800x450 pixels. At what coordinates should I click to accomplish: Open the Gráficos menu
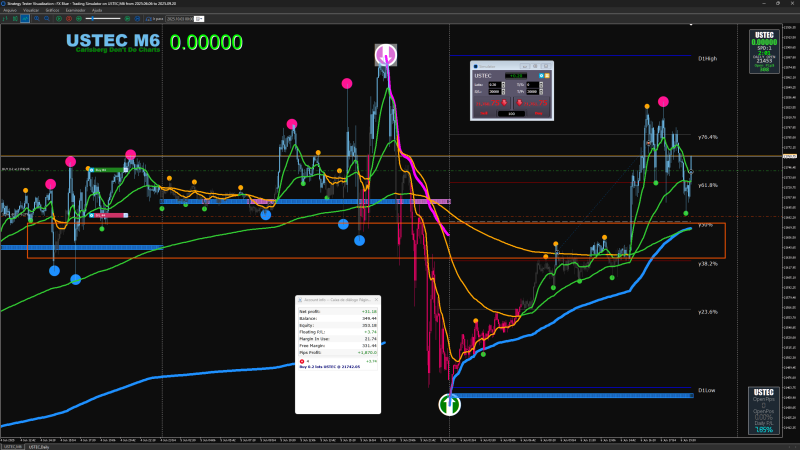coord(52,10)
